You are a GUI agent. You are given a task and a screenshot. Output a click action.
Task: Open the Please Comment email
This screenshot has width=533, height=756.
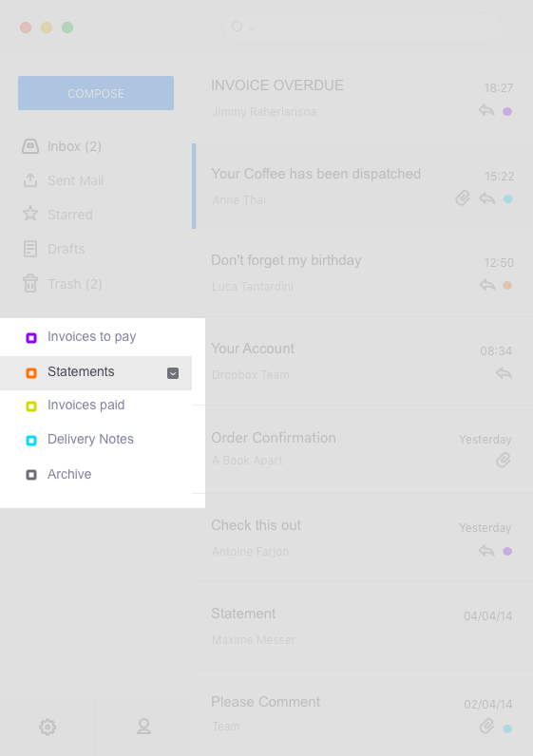tap(363, 713)
